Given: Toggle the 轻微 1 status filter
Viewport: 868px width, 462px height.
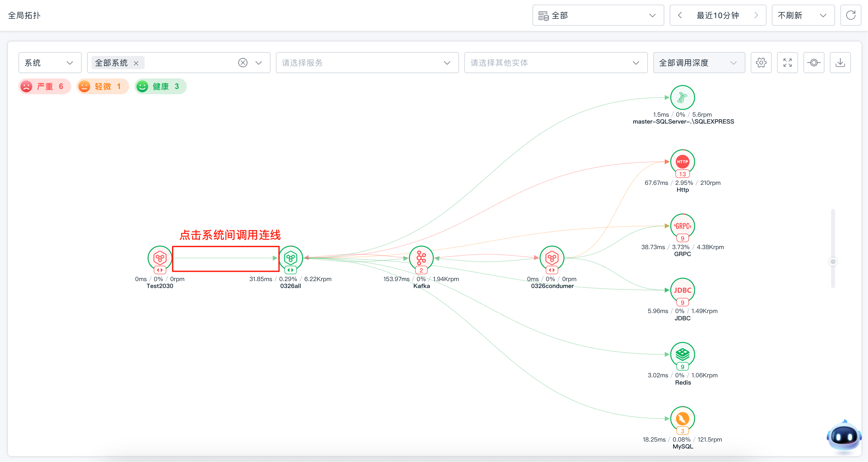Looking at the screenshot, I should pos(103,87).
